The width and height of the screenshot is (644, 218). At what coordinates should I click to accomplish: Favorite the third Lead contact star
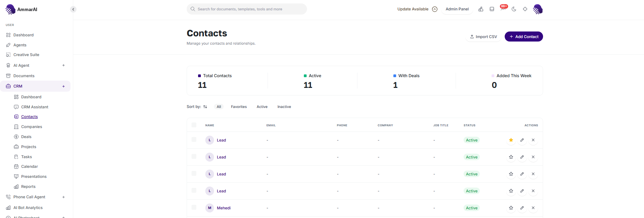(511, 174)
